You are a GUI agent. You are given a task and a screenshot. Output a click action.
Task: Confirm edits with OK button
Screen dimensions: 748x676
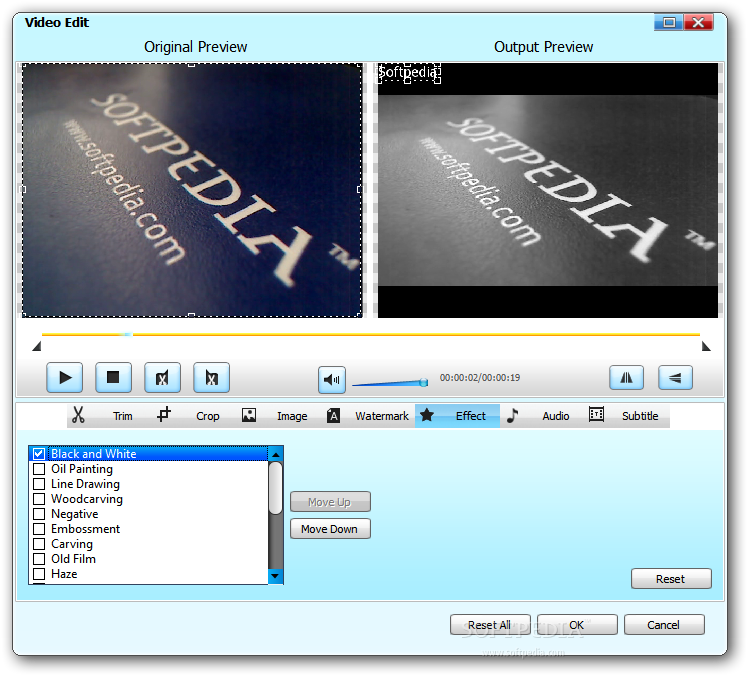tap(577, 625)
